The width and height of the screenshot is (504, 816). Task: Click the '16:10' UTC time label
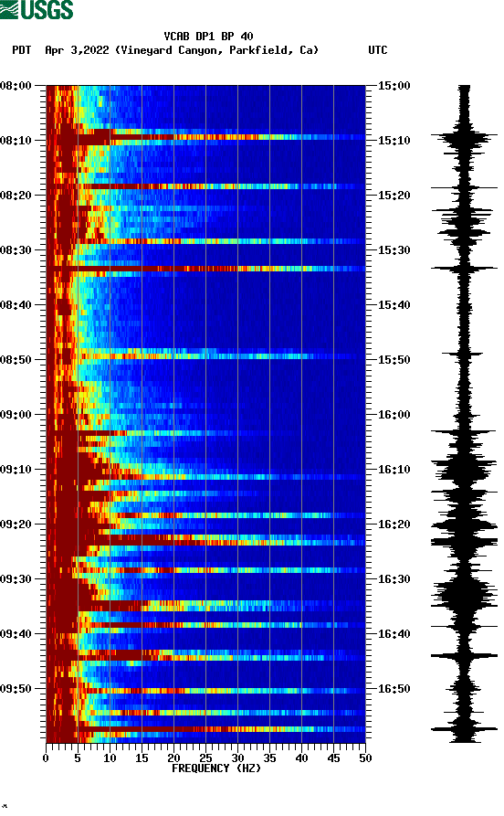point(394,470)
